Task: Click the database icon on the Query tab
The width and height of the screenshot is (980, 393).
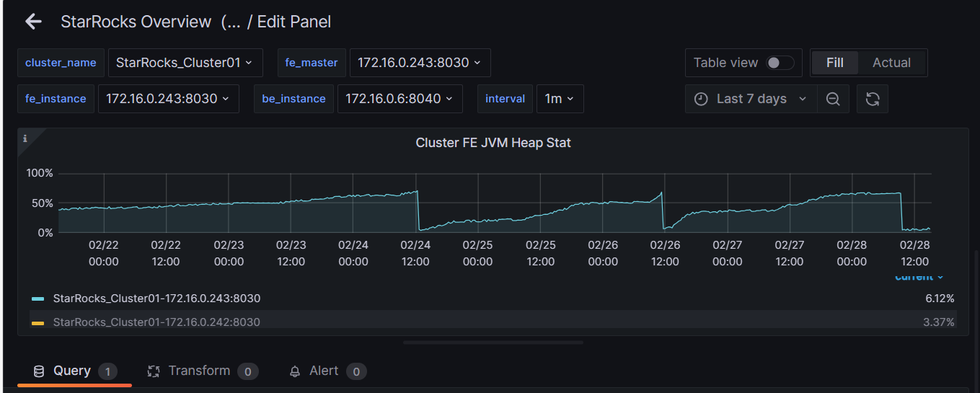Action: [39, 371]
